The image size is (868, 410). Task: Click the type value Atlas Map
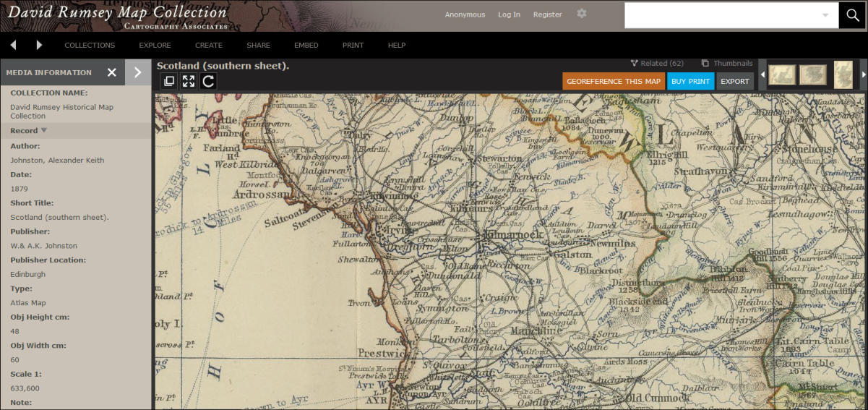pos(27,303)
